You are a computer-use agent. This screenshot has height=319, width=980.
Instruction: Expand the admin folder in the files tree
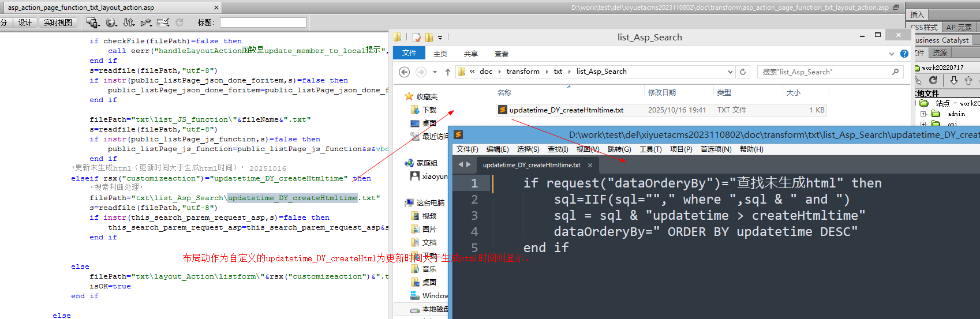[923, 114]
